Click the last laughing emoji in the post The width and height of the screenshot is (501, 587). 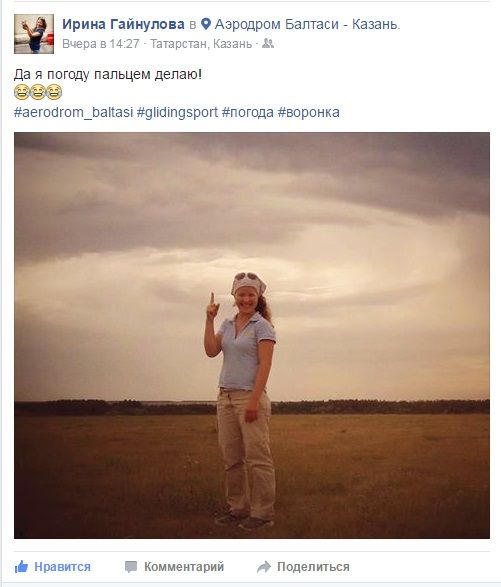(54, 92)
